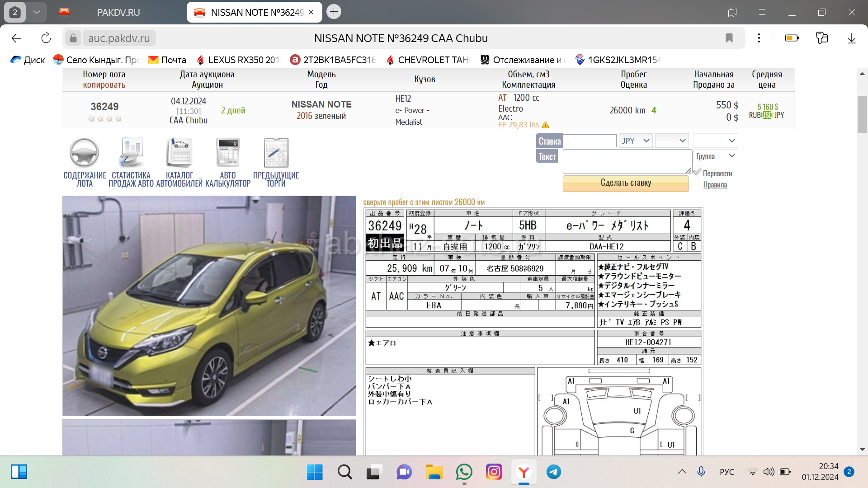This screenshot has width=868, height=488.
Task: Open Yandex Browser icon on the taskbar
Action: (524, 472)
